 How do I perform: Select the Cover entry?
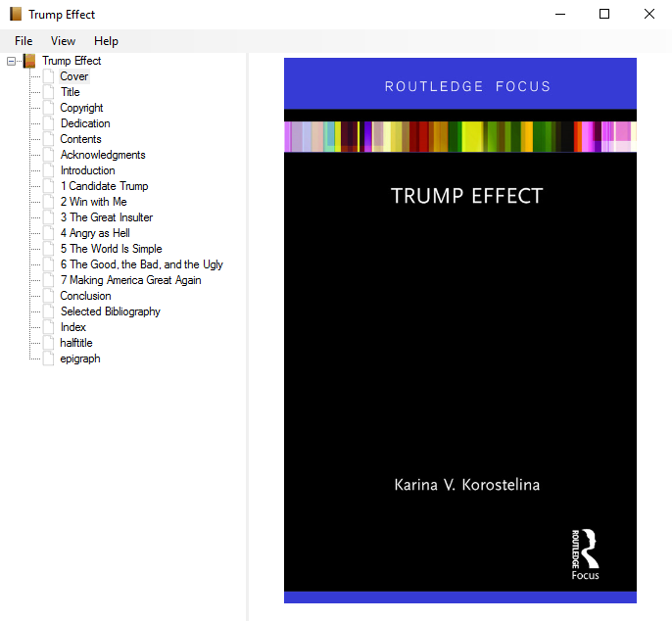point(74,76)
